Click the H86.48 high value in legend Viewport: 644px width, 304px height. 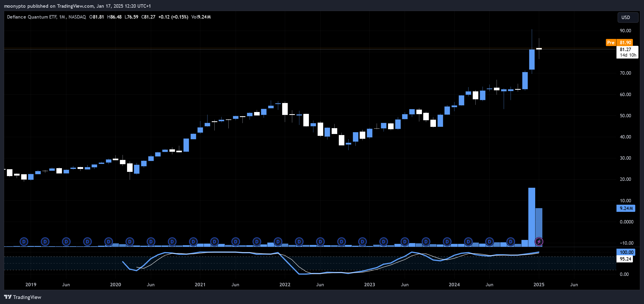point(114,17)
